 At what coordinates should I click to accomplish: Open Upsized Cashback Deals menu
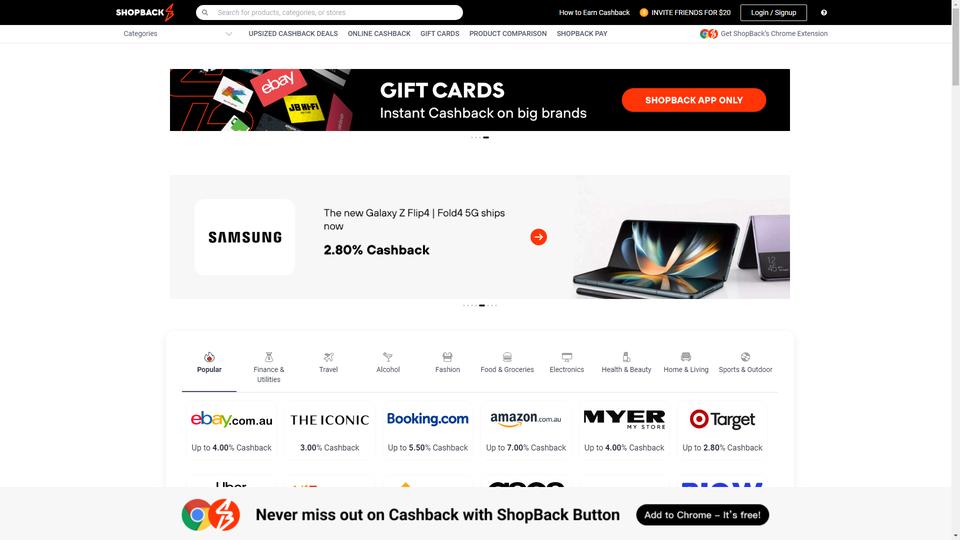click(293, 34)
